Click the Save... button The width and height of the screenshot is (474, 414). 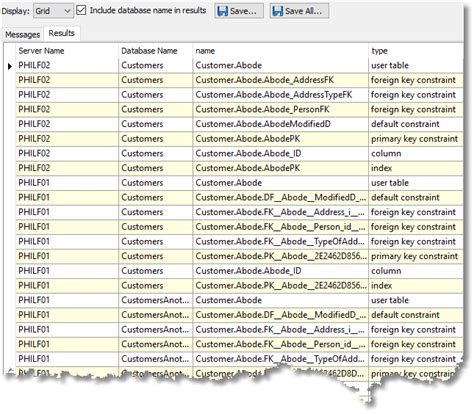[239, 11]
